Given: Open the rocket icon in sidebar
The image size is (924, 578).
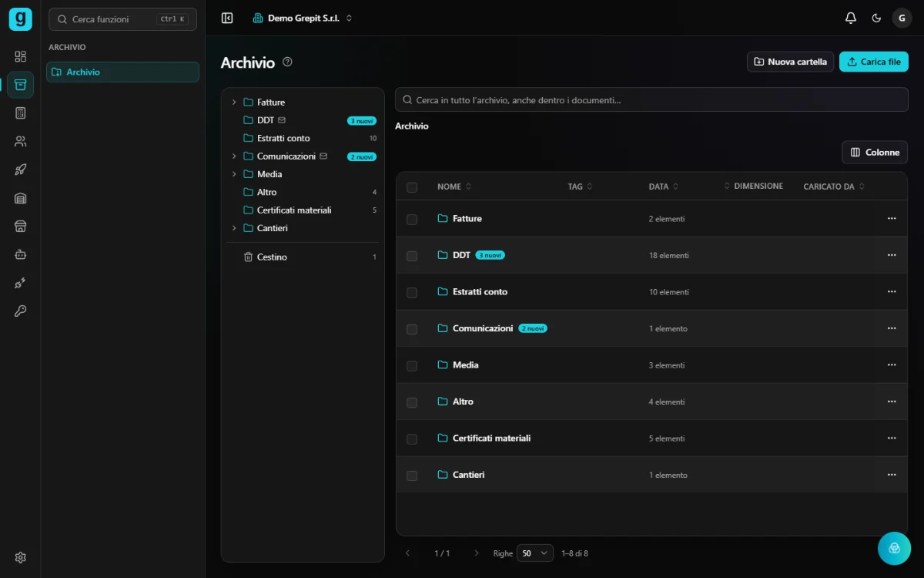Looking at the screenshot, I should [x=21, y=170].
